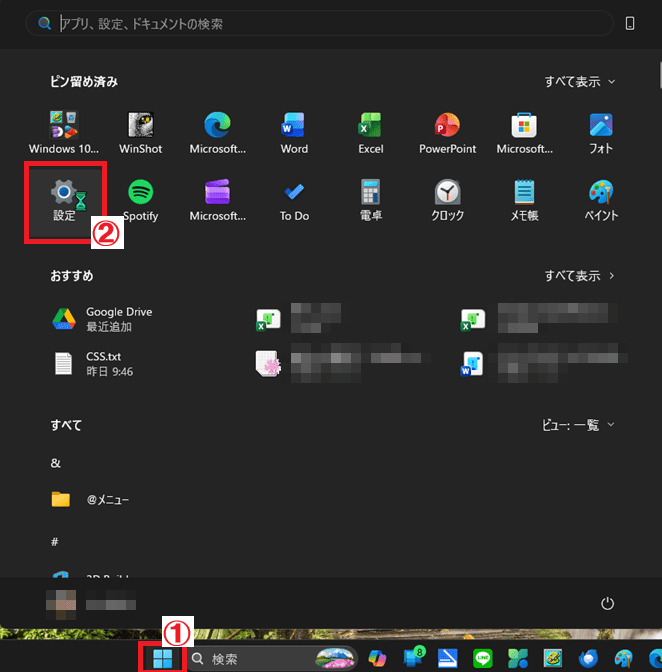This screenshot has width=662, height=672.
Task: Launch Word from pinned apps
Action: pyautogui.click(x=294, y=132)
